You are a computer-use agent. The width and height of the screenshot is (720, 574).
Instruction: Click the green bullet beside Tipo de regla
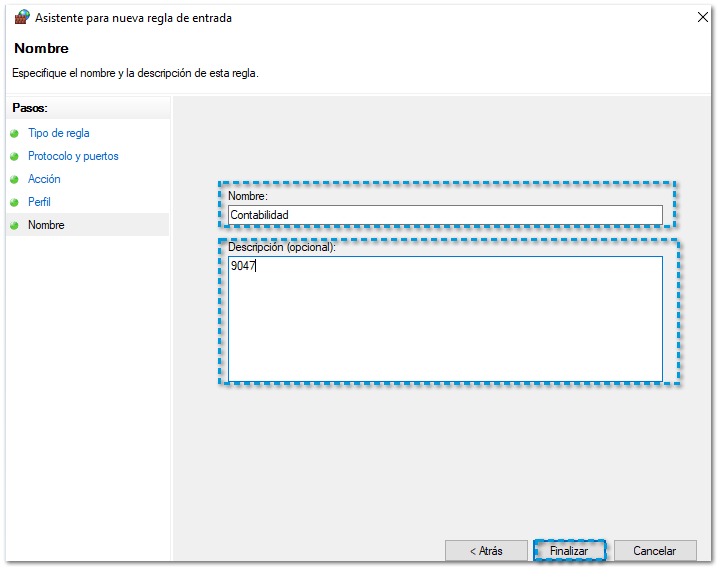click(x=14, y=133)
